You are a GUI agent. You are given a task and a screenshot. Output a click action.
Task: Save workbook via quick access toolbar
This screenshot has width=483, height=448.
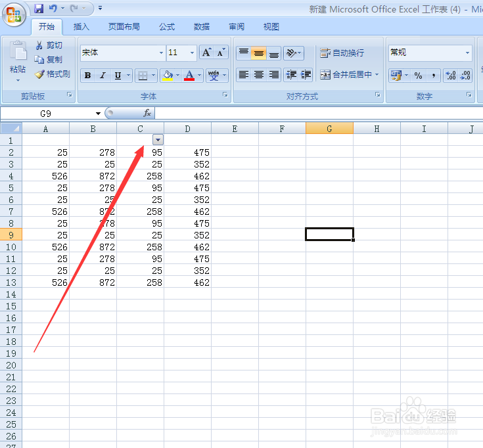tap(39, 9)
